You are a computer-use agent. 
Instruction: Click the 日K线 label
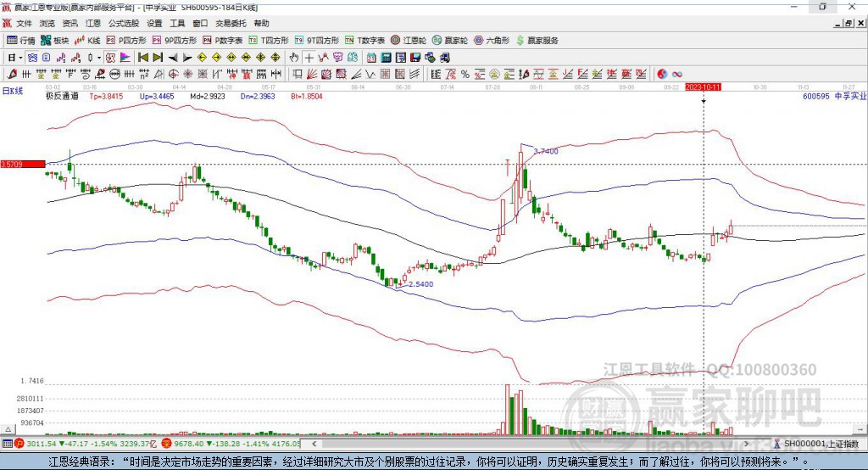(x=13, y=91)
